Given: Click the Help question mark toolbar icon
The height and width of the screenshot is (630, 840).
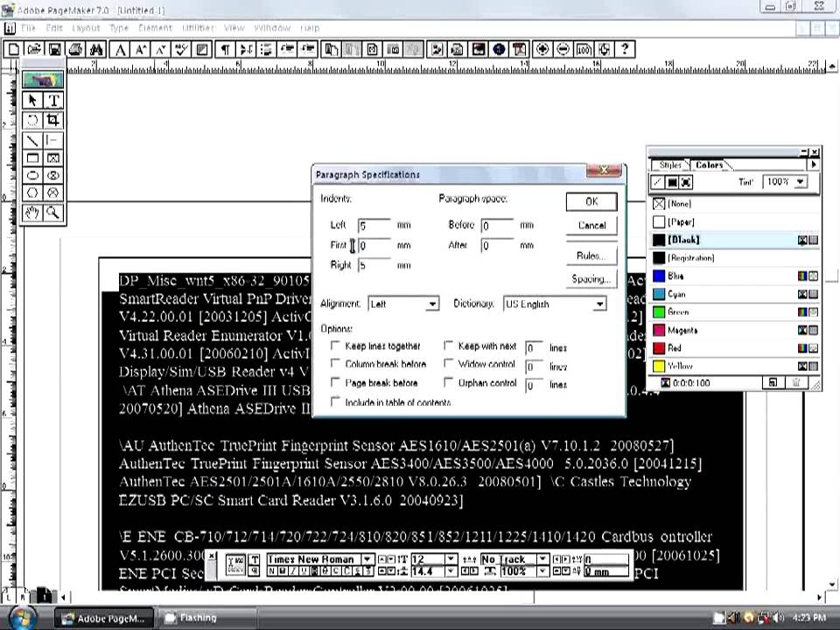Looking at the screenshot, I should [625, 50].
